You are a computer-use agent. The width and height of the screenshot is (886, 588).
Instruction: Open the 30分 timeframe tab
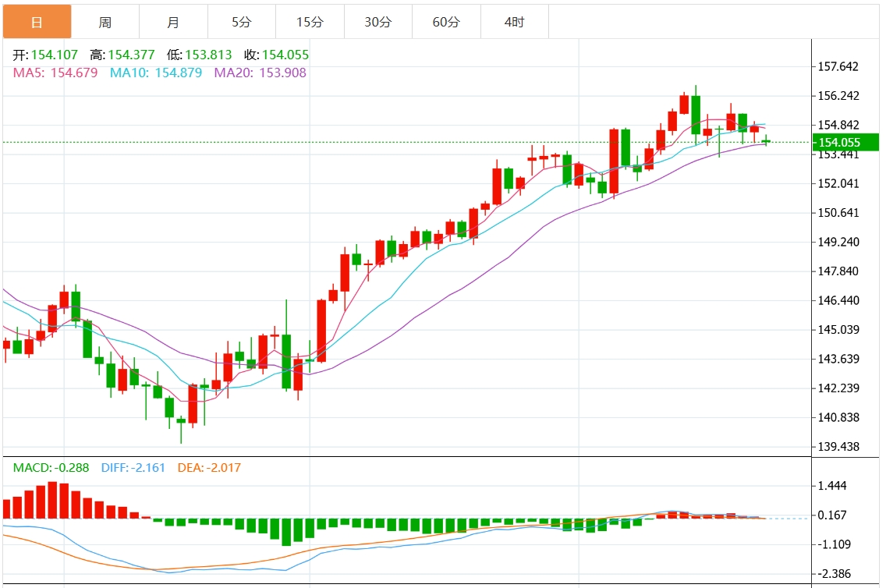378,22
